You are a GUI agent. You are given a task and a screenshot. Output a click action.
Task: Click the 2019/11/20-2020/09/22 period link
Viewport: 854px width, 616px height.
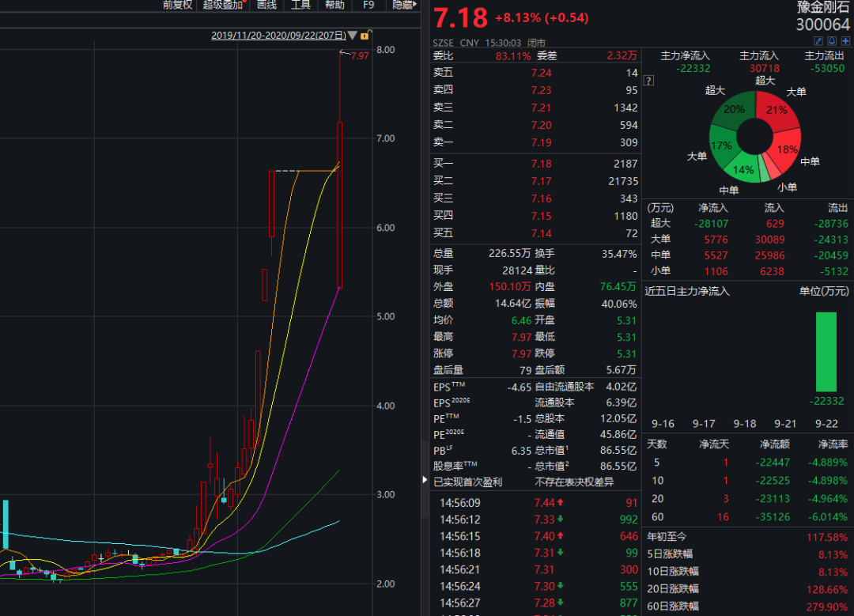(x=277, y=36)
